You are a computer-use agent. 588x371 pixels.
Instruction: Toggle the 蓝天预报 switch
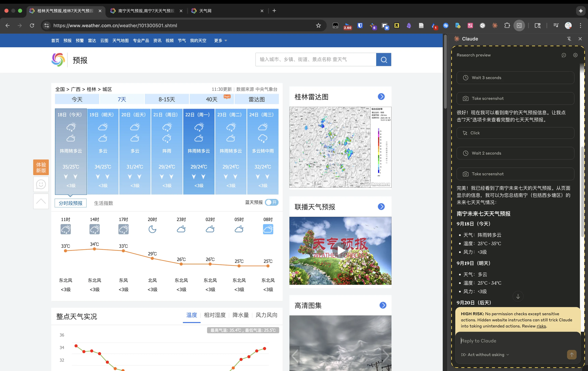tap(272, 202)
